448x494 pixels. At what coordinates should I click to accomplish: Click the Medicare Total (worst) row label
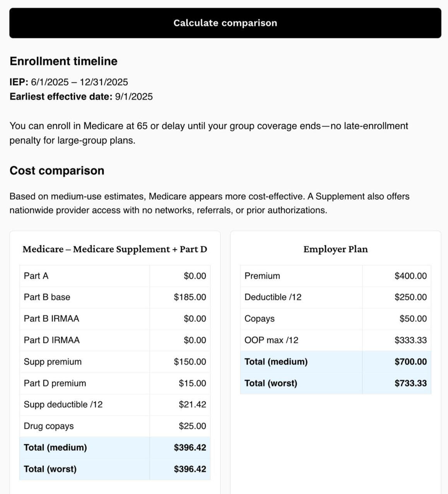tap(50, 469)
